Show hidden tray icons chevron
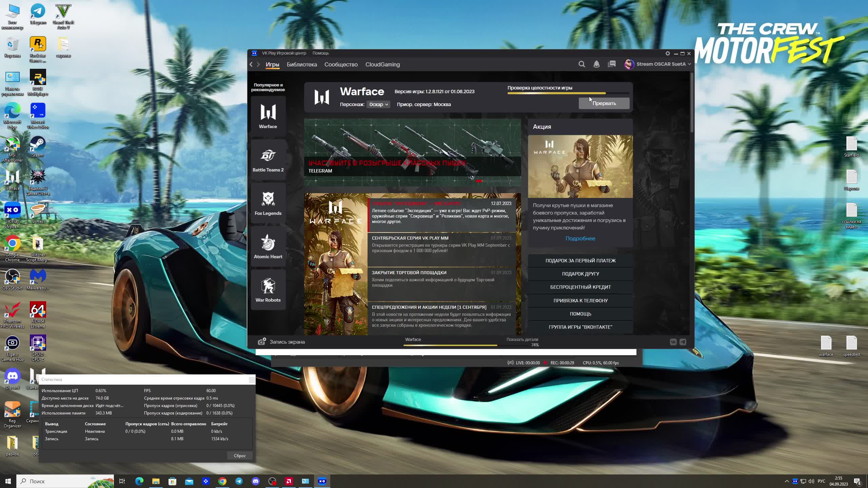The image size is (868, 488). pyautogui.click(x=787, y=481)
